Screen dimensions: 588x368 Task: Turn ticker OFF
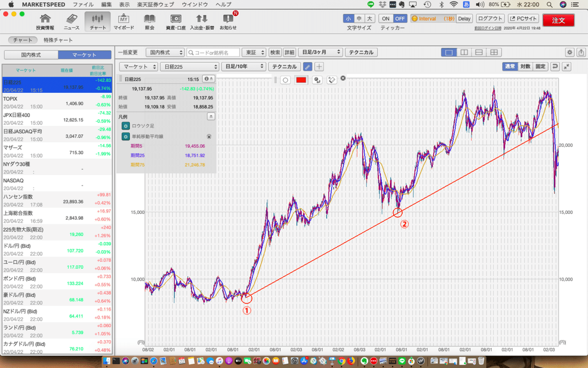400,18
